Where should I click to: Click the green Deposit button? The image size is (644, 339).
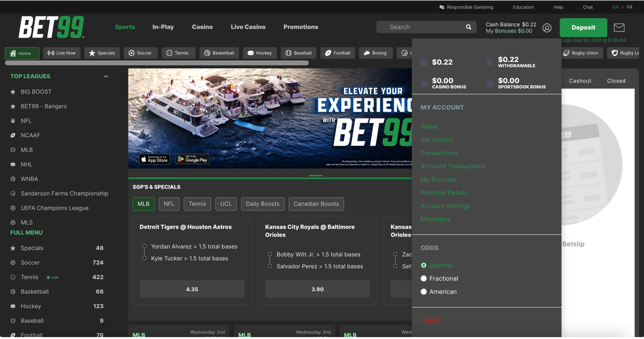click(583, 28)
